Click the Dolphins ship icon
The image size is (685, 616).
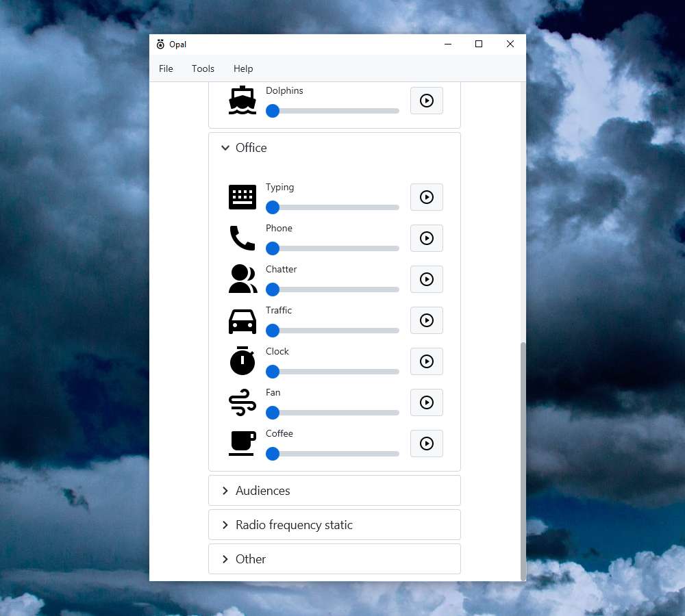(x=242, y=101)
